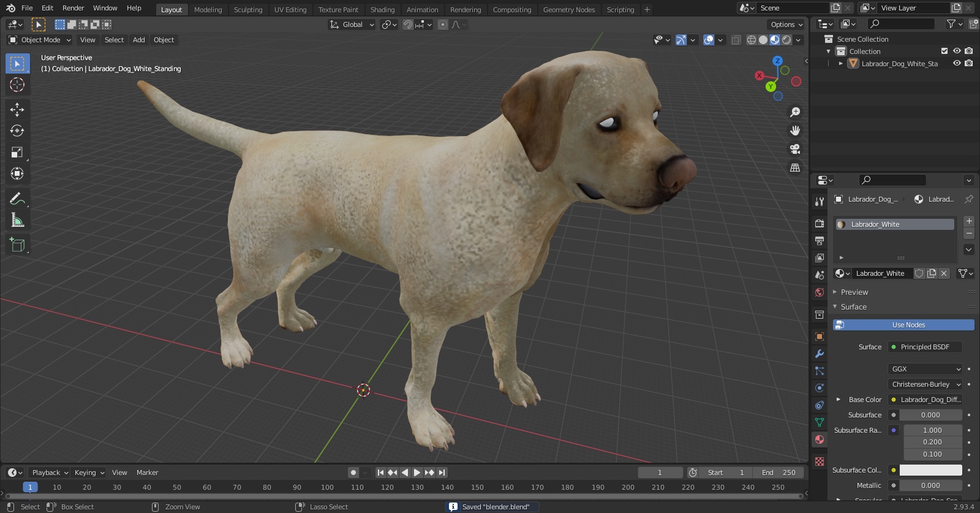Click the Principled BSDF surface button
Image resolution: width=980 pixels, height=513 pixels.
point(925,347)
